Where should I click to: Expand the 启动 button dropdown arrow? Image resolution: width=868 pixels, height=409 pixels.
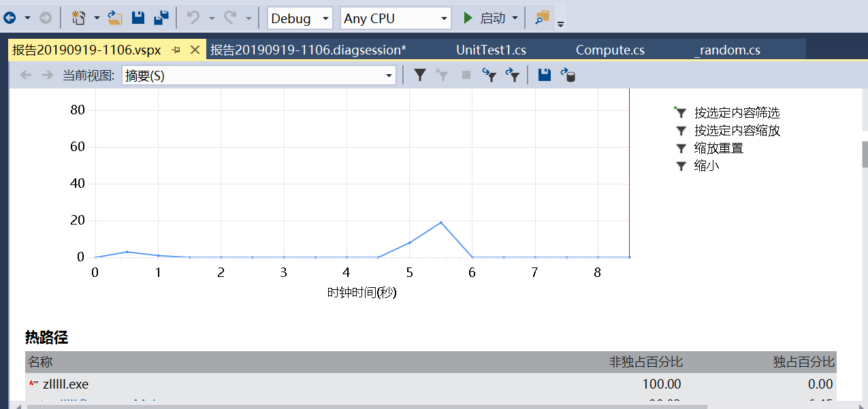point(515,18)
